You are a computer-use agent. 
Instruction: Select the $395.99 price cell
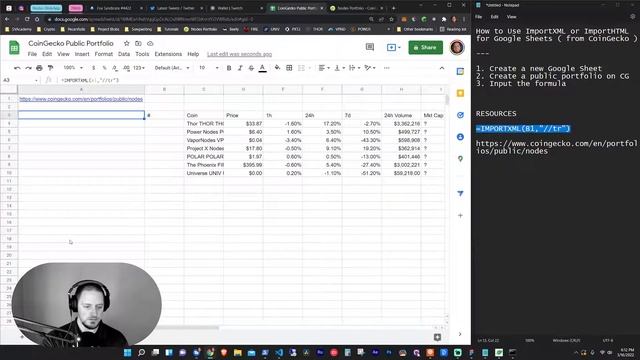coord(243,164)
